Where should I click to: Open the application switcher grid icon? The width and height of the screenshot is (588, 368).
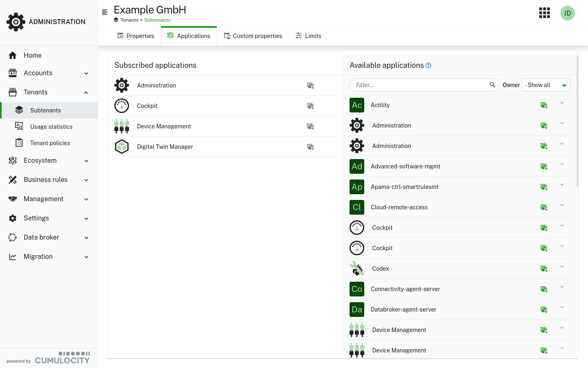tap(544, 13)
